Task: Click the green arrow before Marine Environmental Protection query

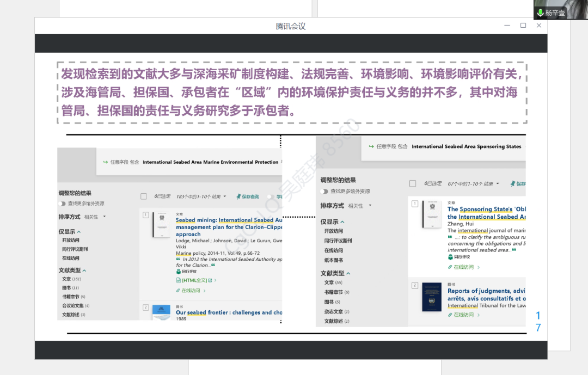Action: (106, 162)
